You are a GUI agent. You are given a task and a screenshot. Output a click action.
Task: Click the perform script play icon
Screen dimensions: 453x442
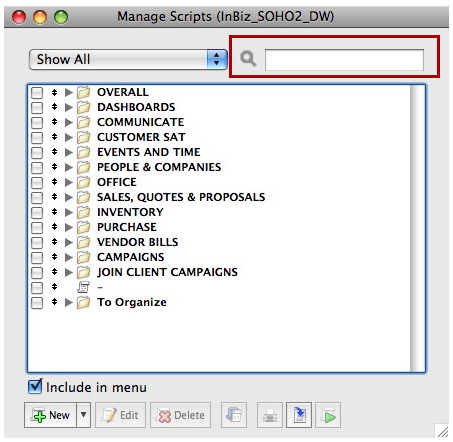[328, 415]
